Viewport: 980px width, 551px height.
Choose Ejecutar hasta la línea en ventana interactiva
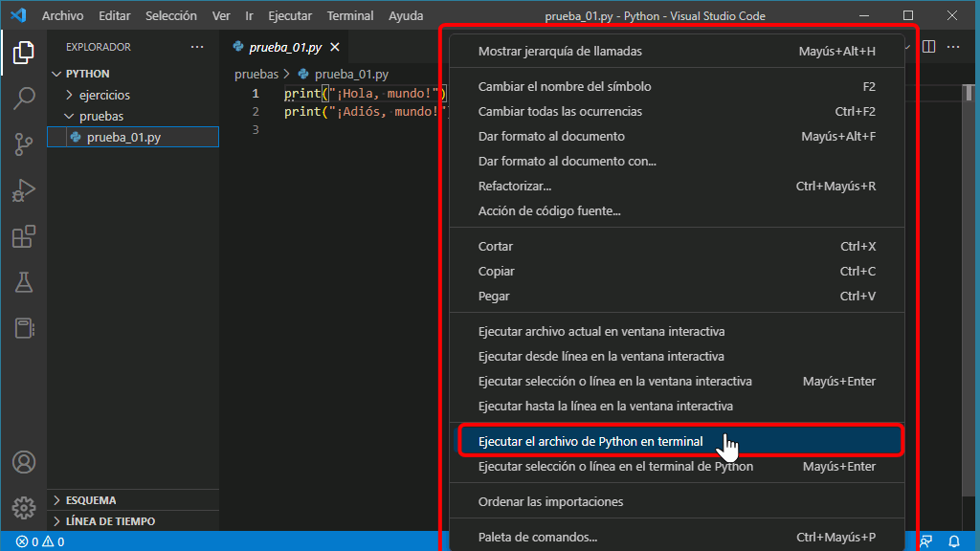pos(677,406)
